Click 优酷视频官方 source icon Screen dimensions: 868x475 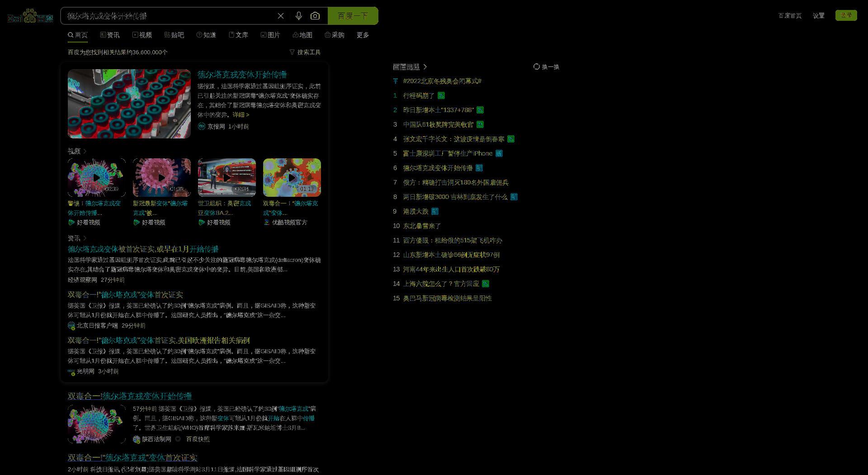pyautogui.click(x=267, y=222)
